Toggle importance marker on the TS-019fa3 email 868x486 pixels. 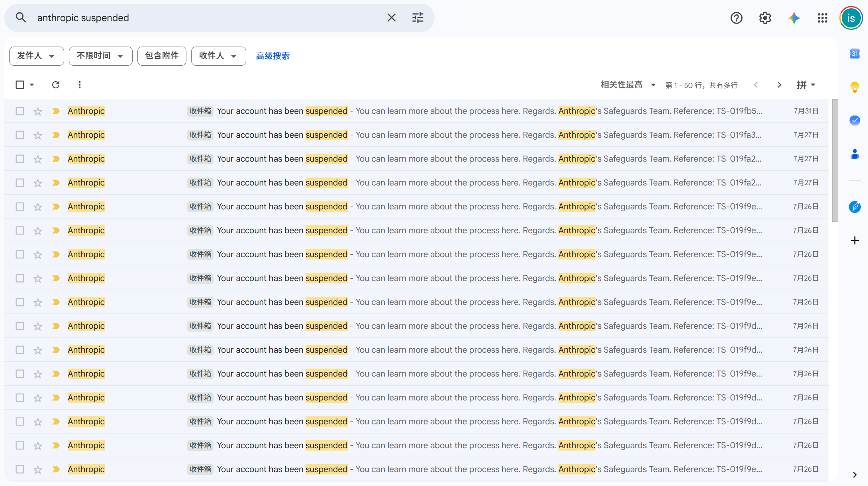[56, 135]
